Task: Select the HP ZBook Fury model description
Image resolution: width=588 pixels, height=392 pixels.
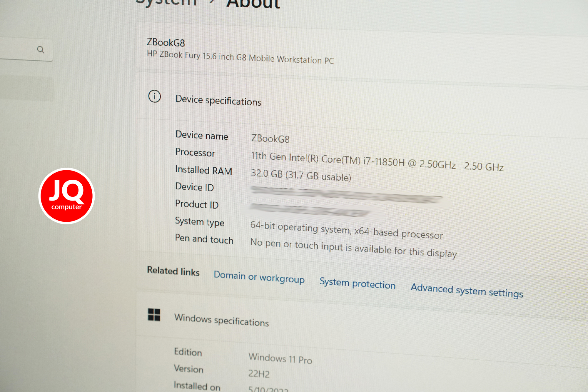Action: tap(240, 57)
